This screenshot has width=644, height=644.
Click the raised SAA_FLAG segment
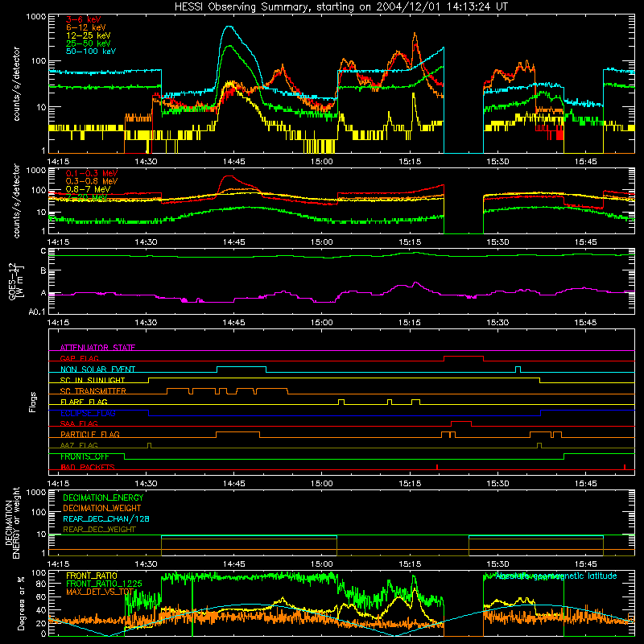(x=460, y=422)
